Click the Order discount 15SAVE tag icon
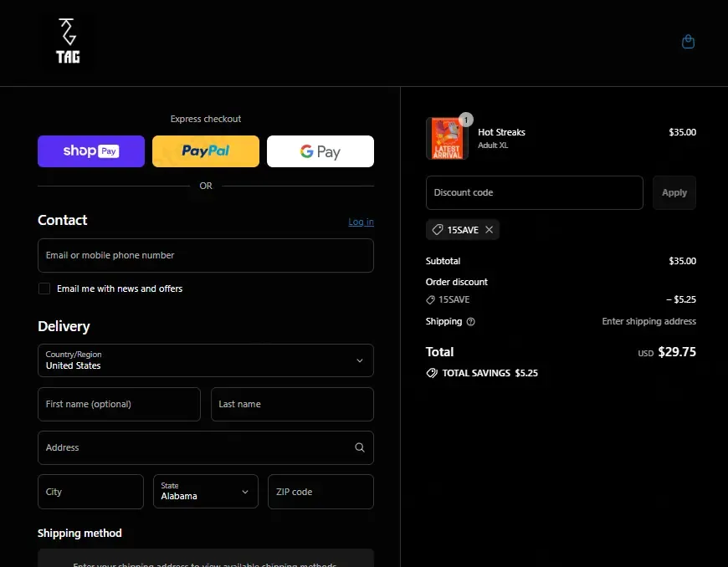This screenshot has height=567, width=728. [x=430, y=299]
